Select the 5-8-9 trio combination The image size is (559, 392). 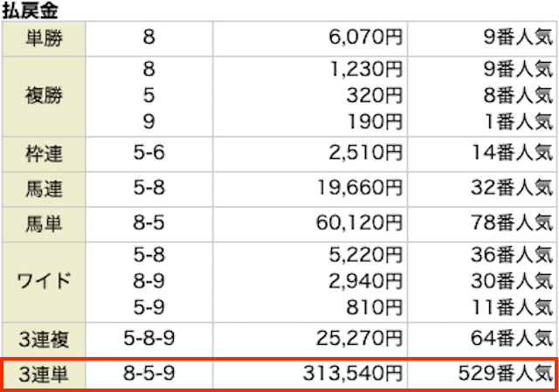(x=149, y=339)
